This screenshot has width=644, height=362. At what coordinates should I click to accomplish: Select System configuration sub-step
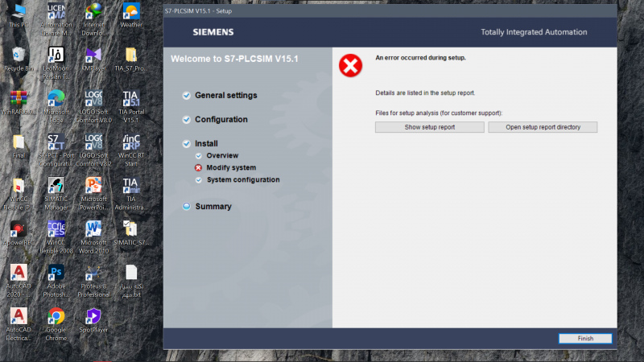click(x=243, y=179)
